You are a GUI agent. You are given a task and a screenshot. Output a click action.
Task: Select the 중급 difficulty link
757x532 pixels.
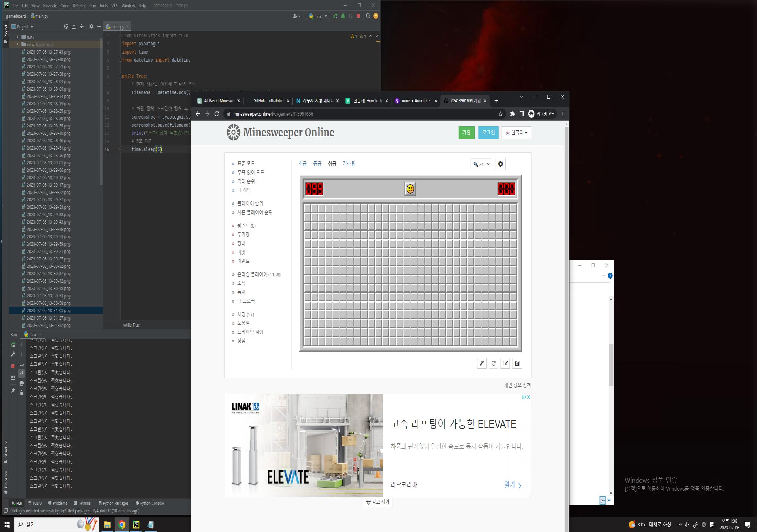click(317, 164)
